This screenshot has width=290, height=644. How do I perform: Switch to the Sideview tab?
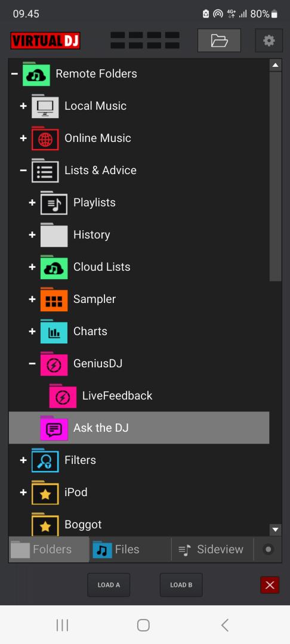pyautogui.click(x=212, y=550)
